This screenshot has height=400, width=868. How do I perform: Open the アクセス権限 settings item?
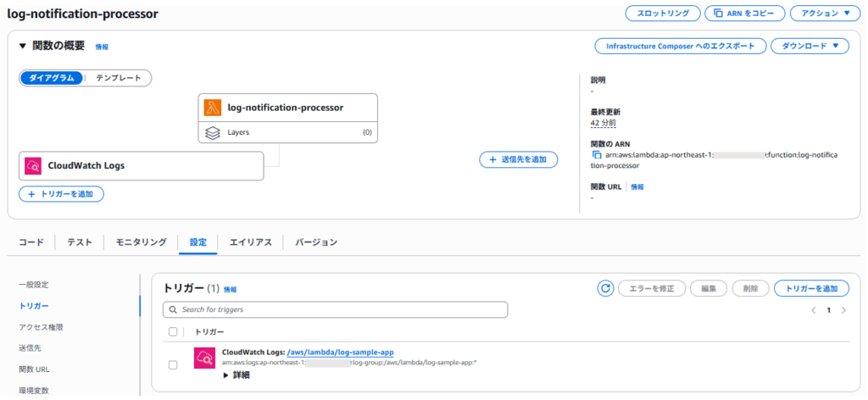tap(41, 326)
